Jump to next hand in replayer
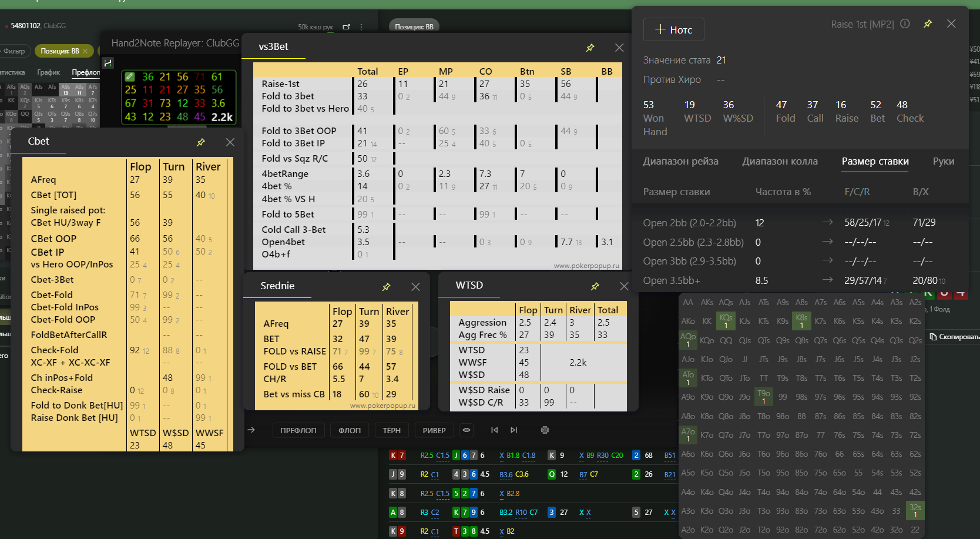Screen dimensions: 980x539 coord(514,430)
